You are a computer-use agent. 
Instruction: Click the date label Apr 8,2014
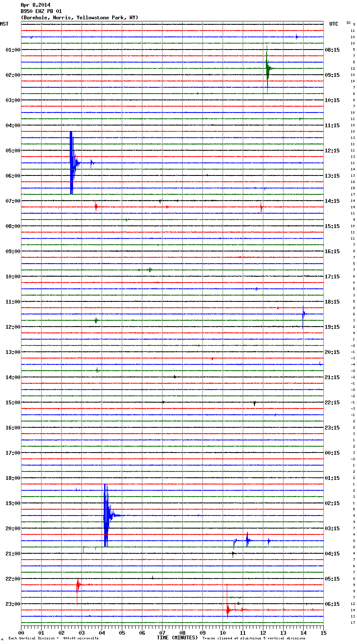(35, 5)
